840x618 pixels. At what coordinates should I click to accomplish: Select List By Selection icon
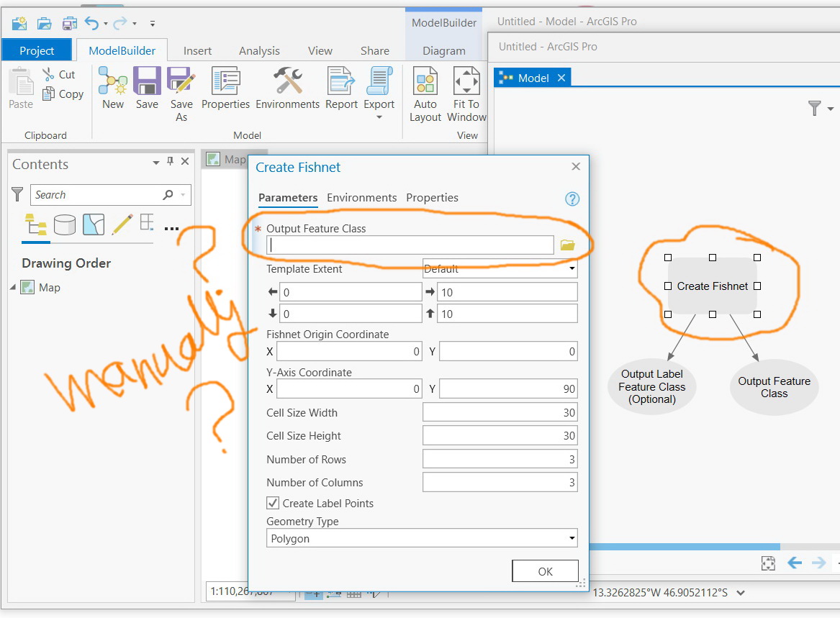click(x=94, y=225)
